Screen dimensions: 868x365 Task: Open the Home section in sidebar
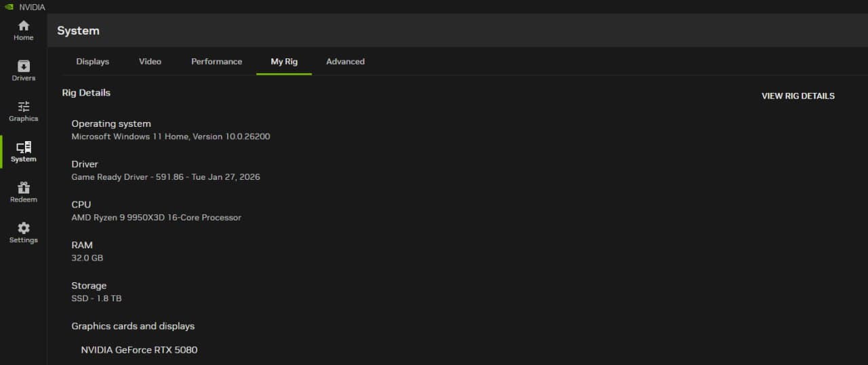pyautogui.click(x=23, y=31)
